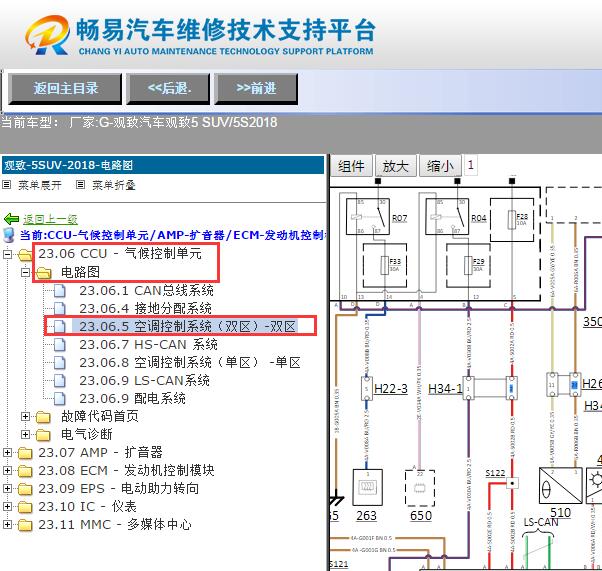
Task: Click the 电路图 open folder icon
Action: coord(43,273)
